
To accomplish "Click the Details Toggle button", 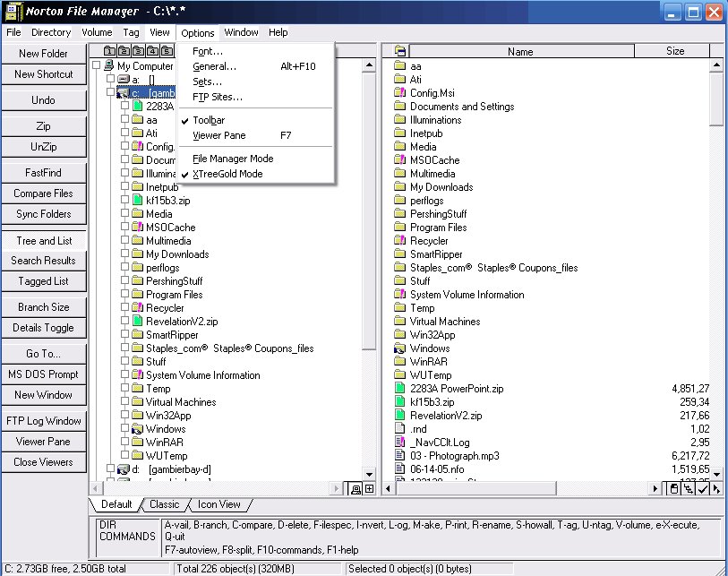I will (44, 328).
